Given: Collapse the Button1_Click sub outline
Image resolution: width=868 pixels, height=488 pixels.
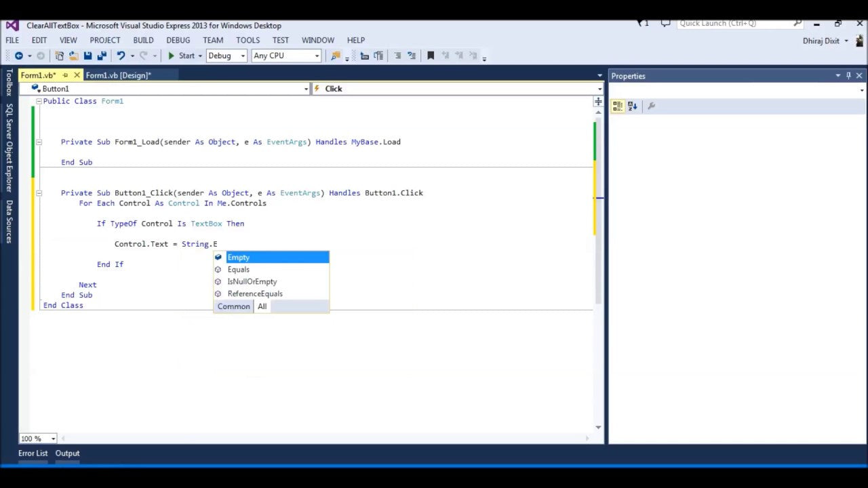Looking at the screenshot, I should [39, 193].
